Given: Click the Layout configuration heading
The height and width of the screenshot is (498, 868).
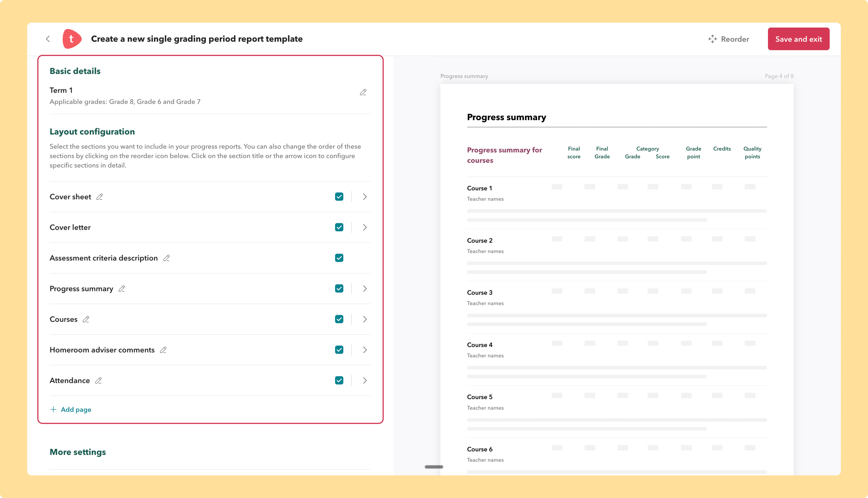Looking at the screenshot, I should 92,132.
